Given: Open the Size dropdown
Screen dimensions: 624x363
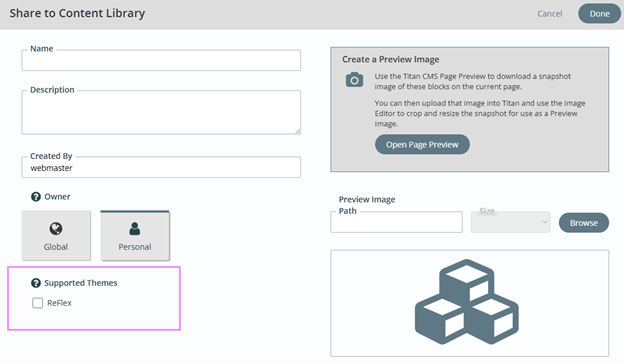Looking at the screenshot, I should (x=511, y=222).
